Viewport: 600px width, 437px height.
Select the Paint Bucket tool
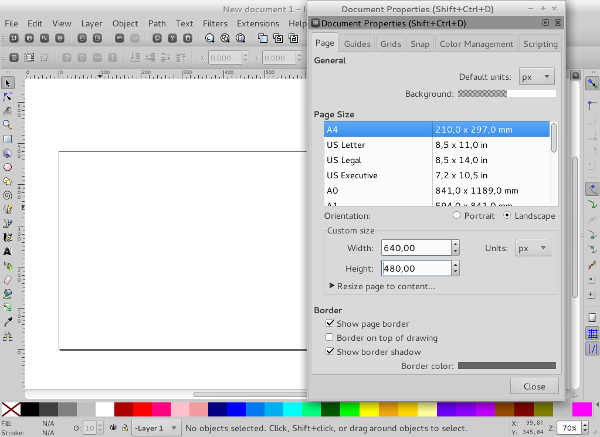pos(8,294)
